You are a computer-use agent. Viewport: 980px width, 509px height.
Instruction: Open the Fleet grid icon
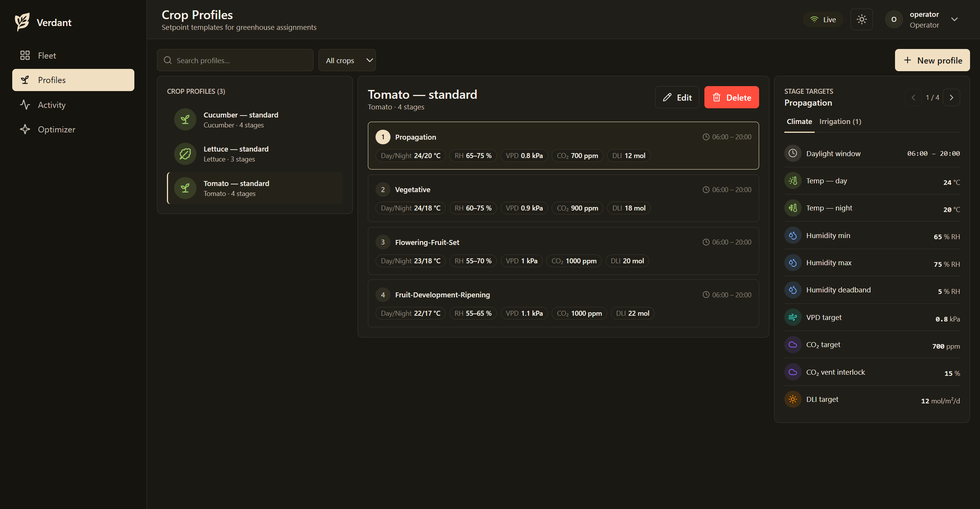[x=25, y=55]
